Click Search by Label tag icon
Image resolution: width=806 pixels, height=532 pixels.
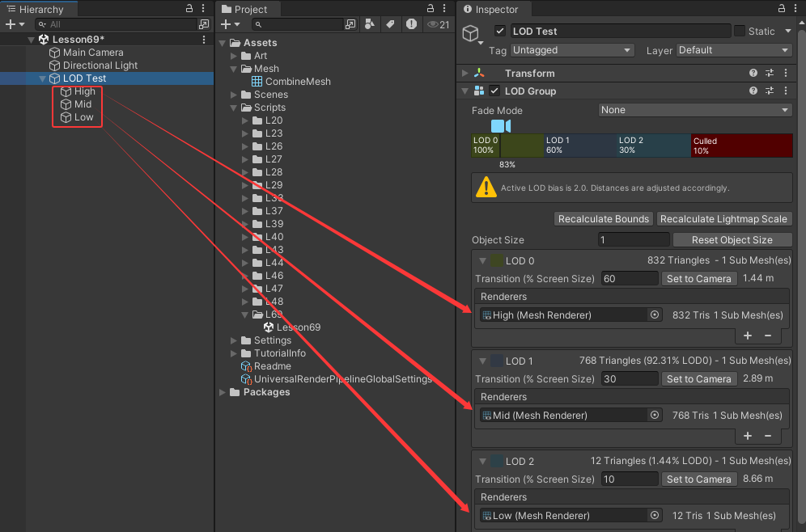pos(390,25)
